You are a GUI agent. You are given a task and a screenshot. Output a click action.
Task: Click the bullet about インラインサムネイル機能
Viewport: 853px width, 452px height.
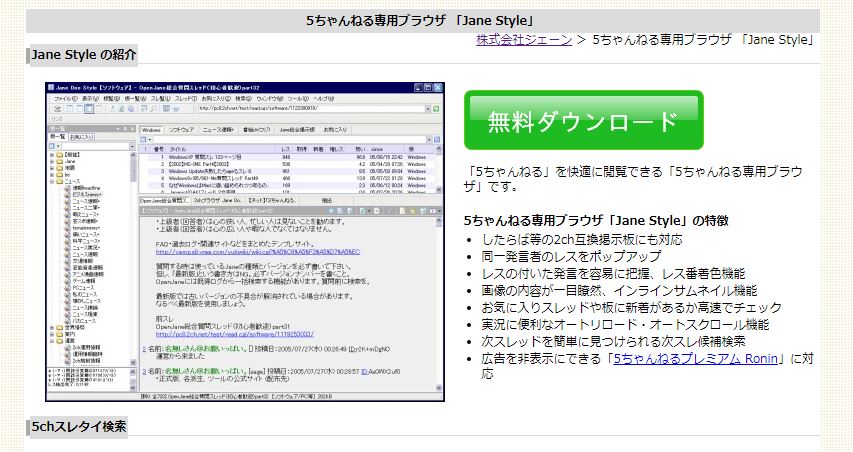[x=619, y=290]
